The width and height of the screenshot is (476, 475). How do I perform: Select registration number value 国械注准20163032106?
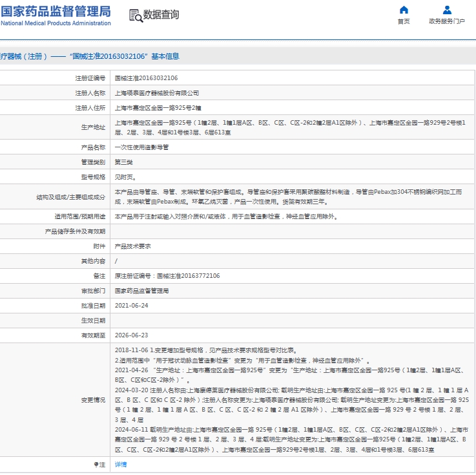click(146, 78)
